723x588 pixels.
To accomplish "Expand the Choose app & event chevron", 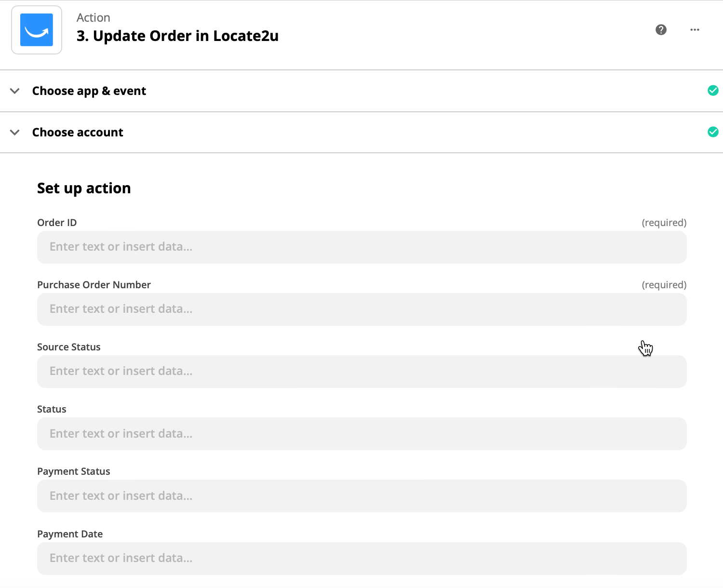I will click(x=15, y=91).
